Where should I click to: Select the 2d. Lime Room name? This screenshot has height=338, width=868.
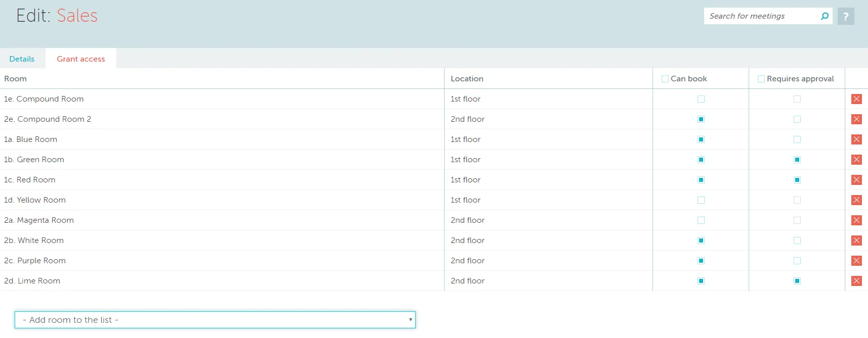click(32, 281)
